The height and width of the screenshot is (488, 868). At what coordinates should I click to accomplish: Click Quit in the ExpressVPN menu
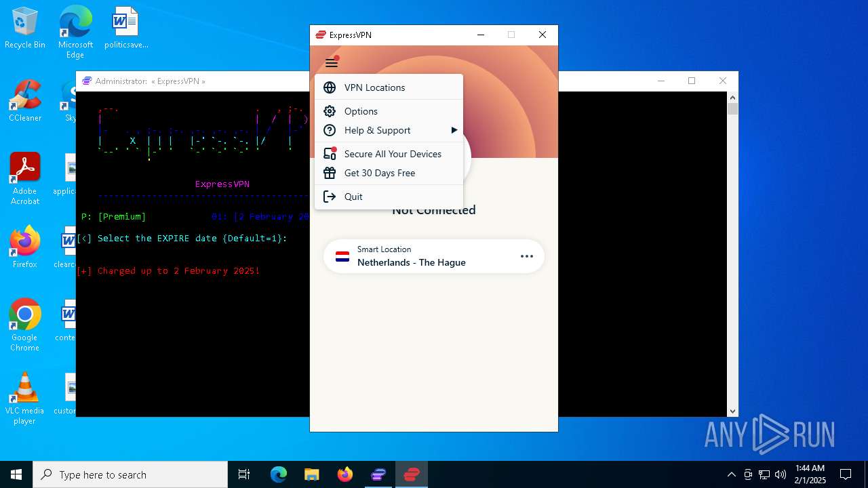click(389, 197)
